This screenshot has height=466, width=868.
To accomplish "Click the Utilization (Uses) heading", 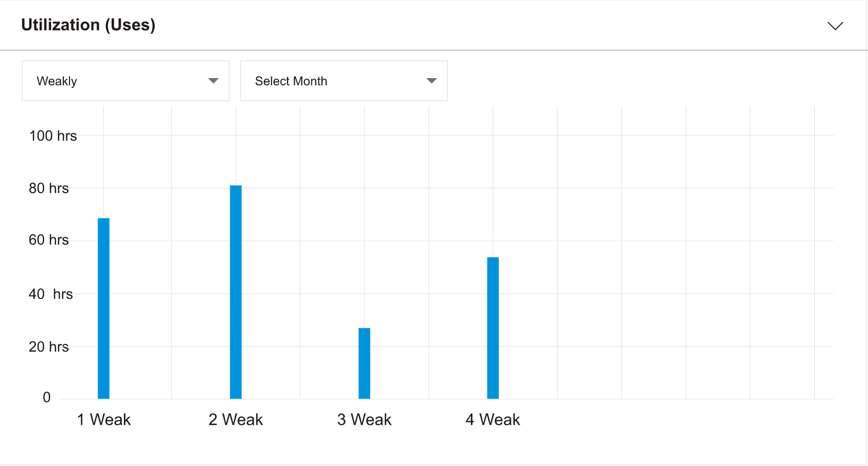I will click(88, 25).
